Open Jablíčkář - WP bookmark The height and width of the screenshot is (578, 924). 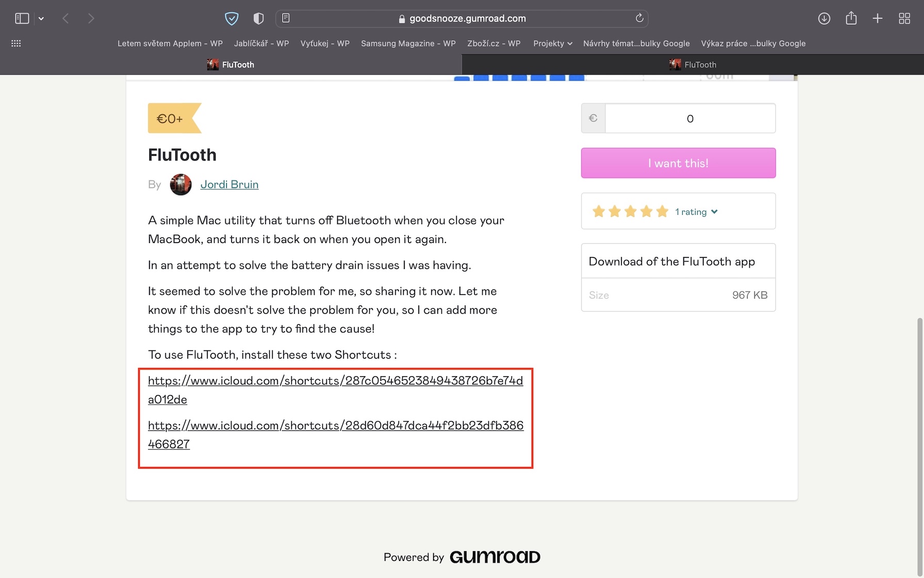pos(261,43)
